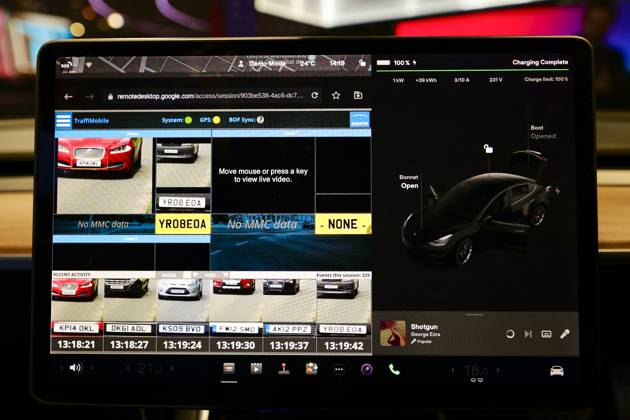Open the green Phone app
This screenshot has width=630, height=420.
[394, 369]
